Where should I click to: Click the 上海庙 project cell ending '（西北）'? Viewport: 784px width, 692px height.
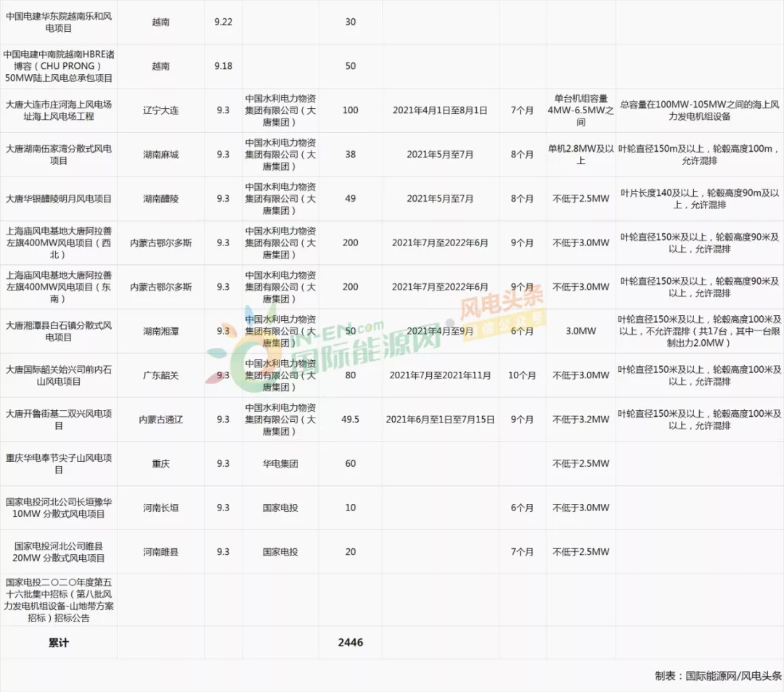(59, 243)
